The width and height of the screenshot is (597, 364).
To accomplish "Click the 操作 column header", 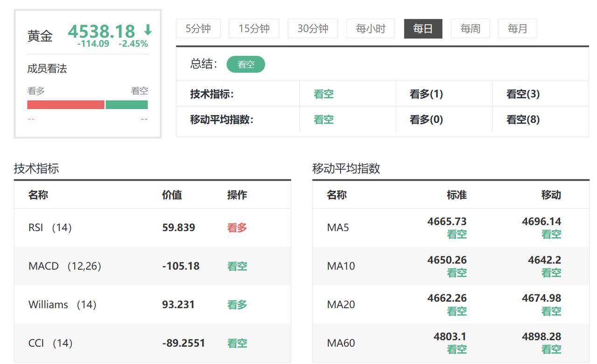I will 237,195.
